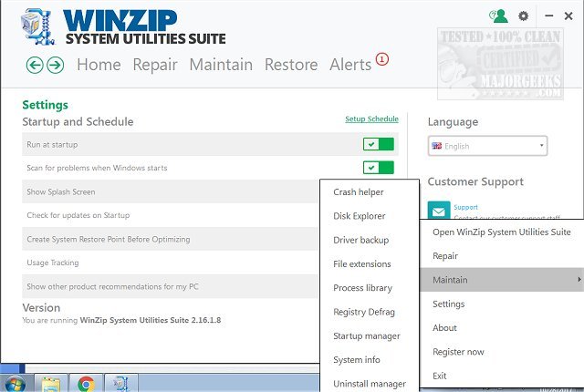Open the user account help icon

[498, 16]
